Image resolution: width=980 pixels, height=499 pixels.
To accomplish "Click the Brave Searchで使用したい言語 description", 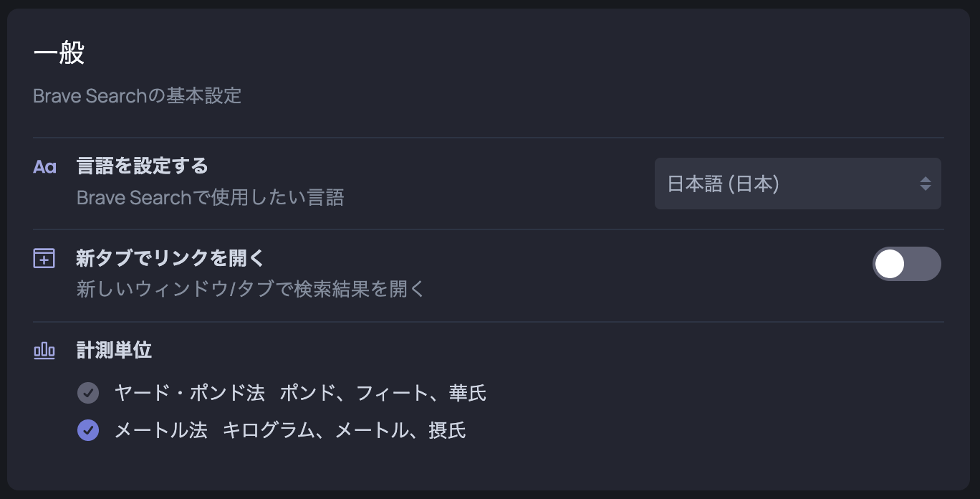I will [210, 197].
